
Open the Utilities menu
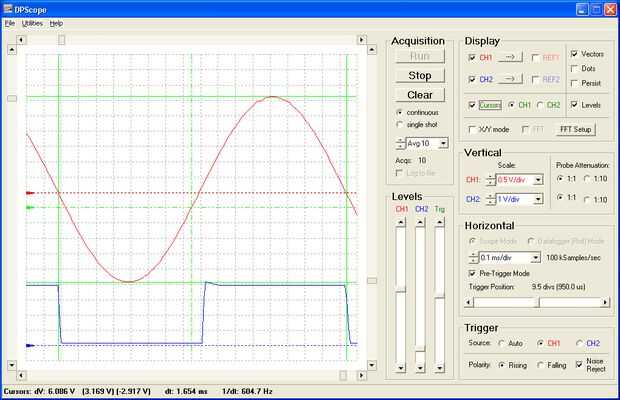pos(32,23)
